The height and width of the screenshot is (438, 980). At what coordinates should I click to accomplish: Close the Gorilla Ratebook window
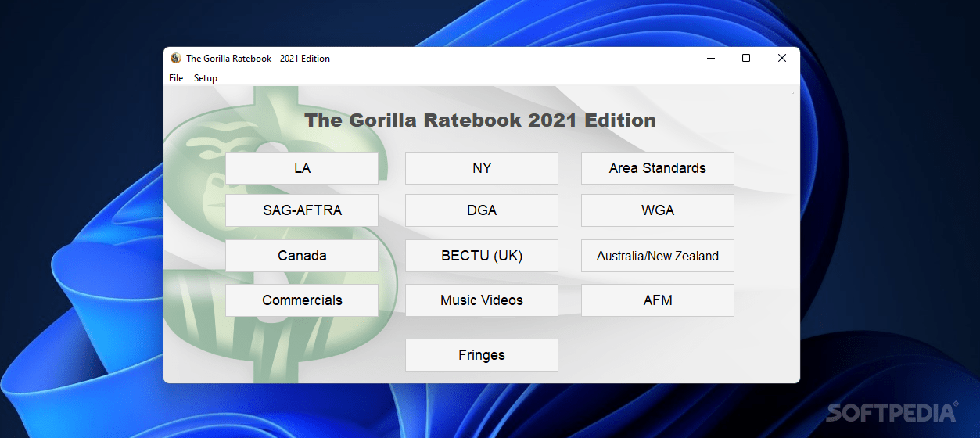coord(782,58)
